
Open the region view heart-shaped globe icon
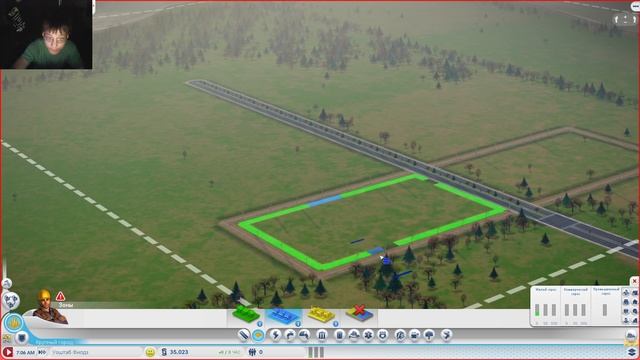coord(11,301)
